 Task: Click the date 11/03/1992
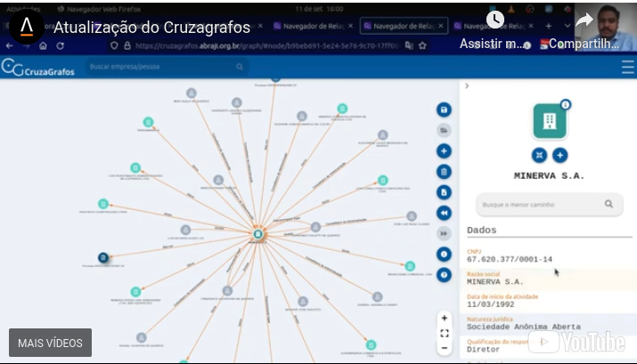(490, 304)
